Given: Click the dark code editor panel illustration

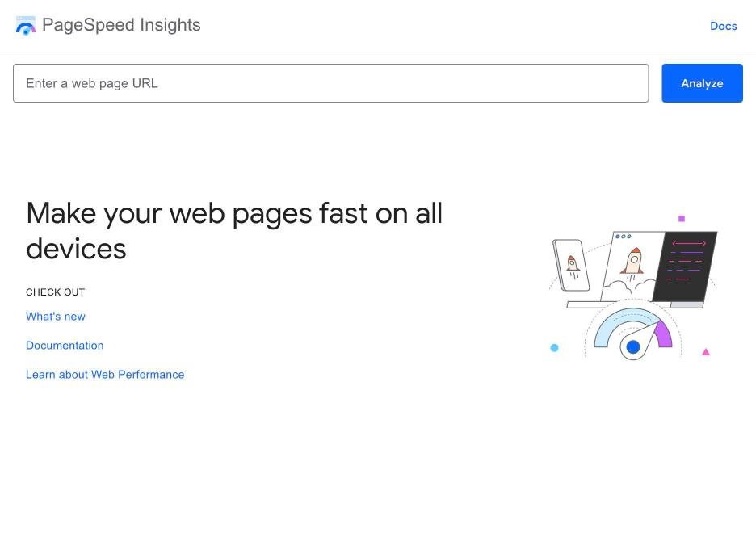Looking at the screenshot, I should [x=684, y=266].
